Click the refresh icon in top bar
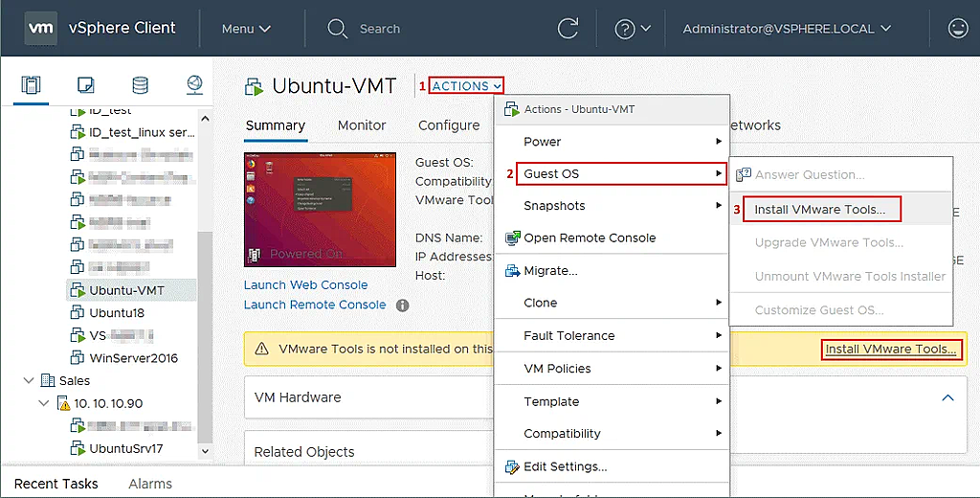980x498 pixels. point(568,28)
